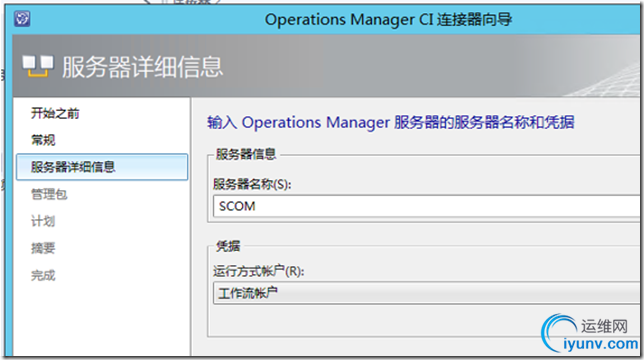644x360 pixels.
Task: Click the Operations Manager CI 连接器向导 title bar
Action: [x=388, y=19]
